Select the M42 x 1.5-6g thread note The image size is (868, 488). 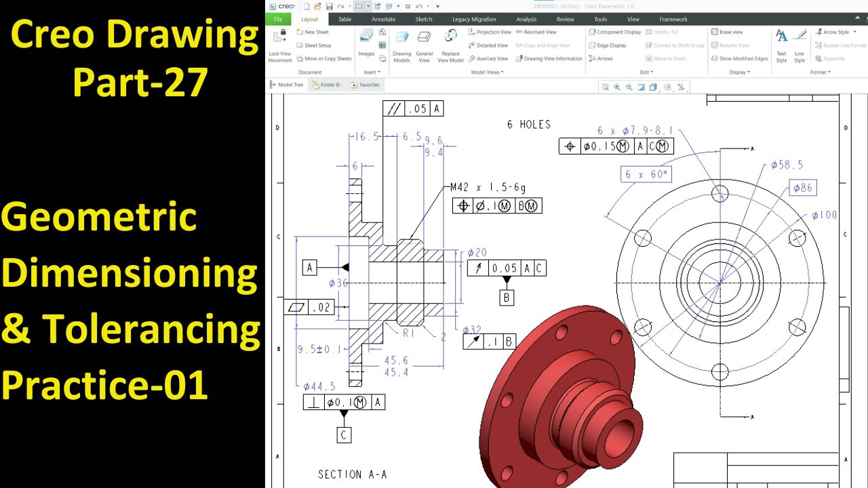click(x=488, y=188)
